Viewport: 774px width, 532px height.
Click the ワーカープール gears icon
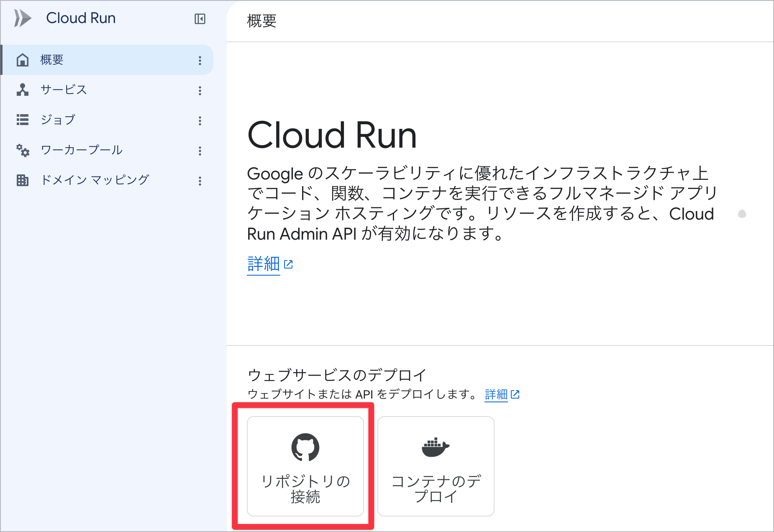click(x=23, y=150)
